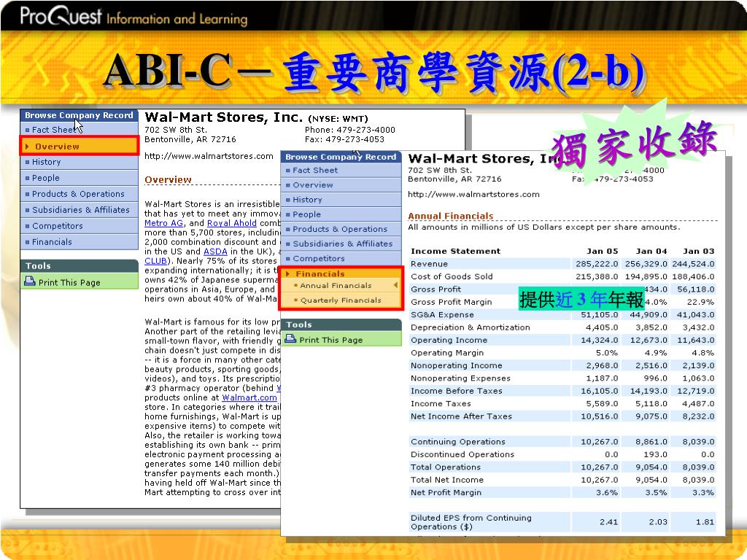Click printer icon in front window Tools
This screenshot has height=560, width=747.
[x=290, y=339]
